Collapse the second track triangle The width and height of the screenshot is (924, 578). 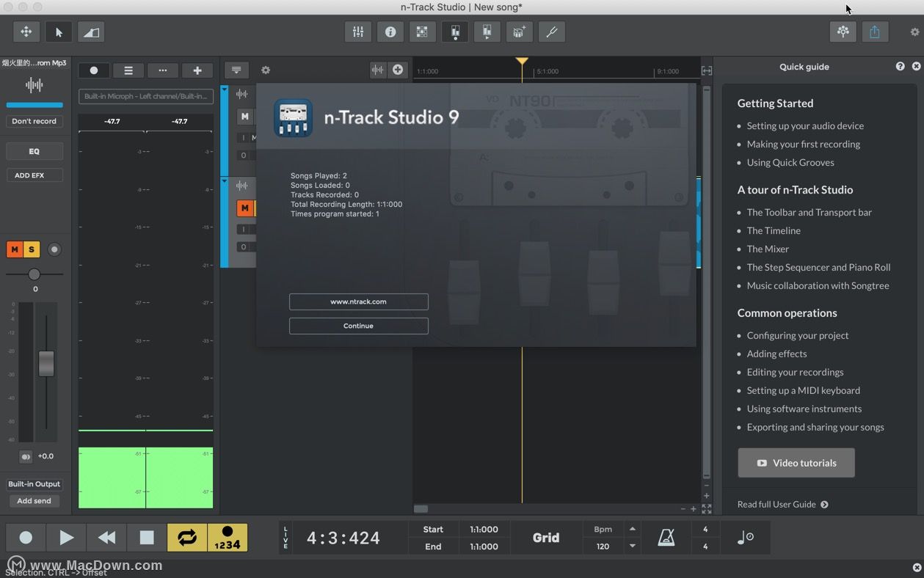(x=225, y=180)
